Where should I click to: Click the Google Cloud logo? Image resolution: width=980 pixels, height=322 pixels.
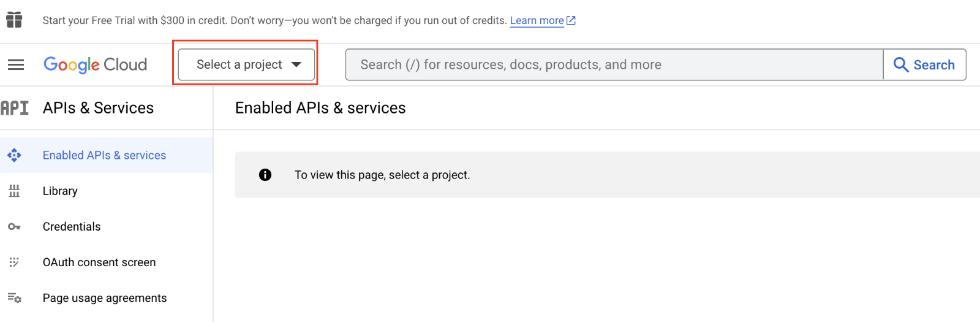[x=95, y=64]
